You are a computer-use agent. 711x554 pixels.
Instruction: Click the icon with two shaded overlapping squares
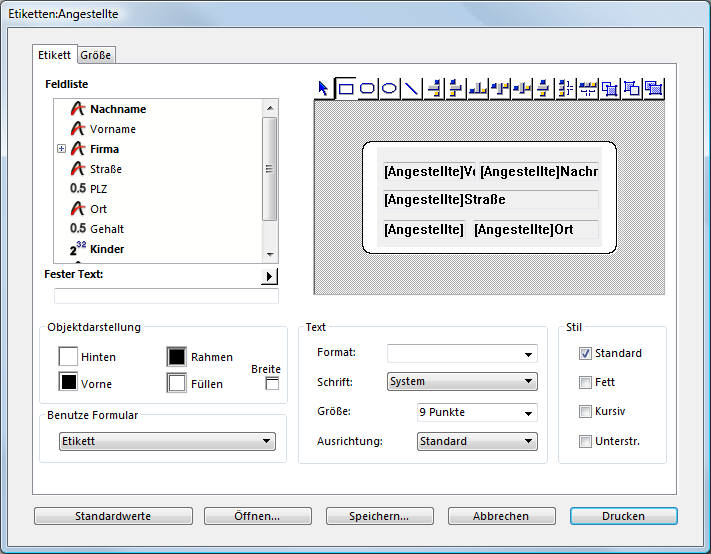pyautogui.click(x=654, y=88)
